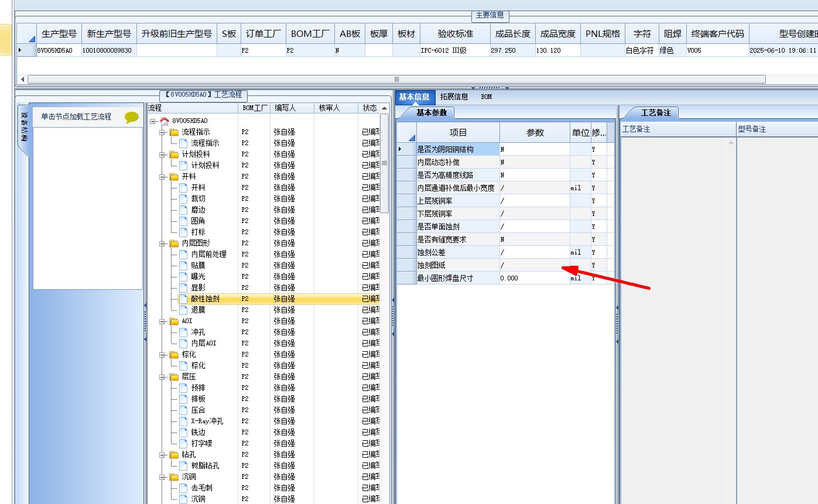Viewport: 818px width, 504px height.
Task: Click the document icon of 打标 step
Action: coord(183,232)
